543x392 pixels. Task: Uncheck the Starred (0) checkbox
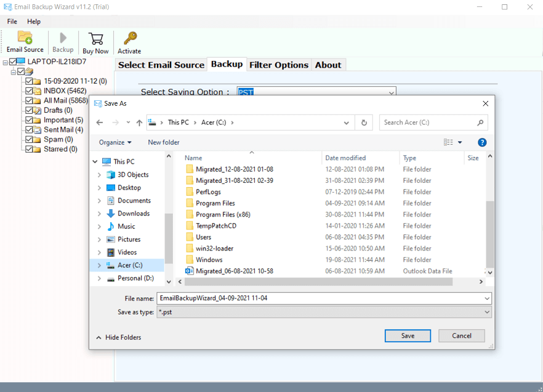point(29,149)
